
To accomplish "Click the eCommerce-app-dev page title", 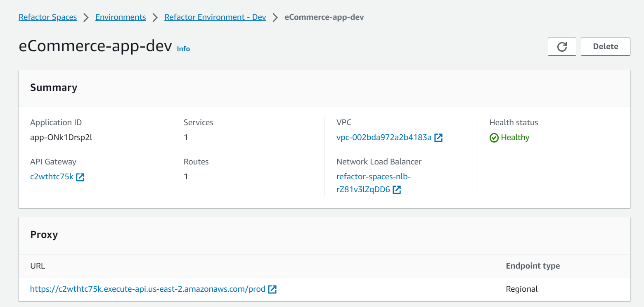I will click(95, 47).
